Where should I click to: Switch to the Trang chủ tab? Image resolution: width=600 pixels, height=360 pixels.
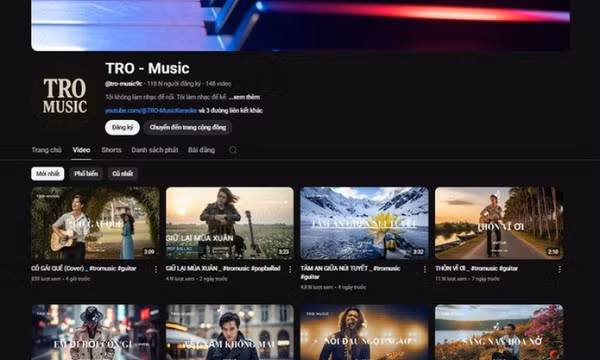coord(46,150)
